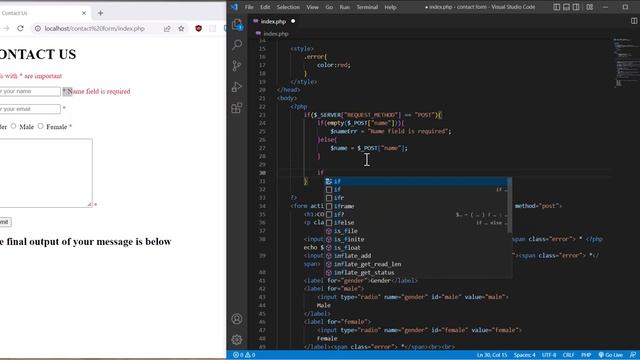Click the Go Live status bar button
Viewport: 640px width, 360px height.
(x=611, y=355)
